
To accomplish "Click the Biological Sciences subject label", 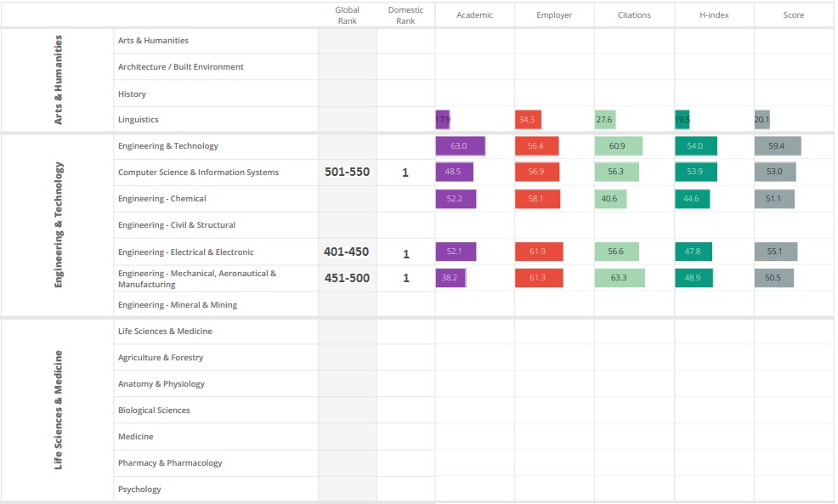I will pos(154,411).
